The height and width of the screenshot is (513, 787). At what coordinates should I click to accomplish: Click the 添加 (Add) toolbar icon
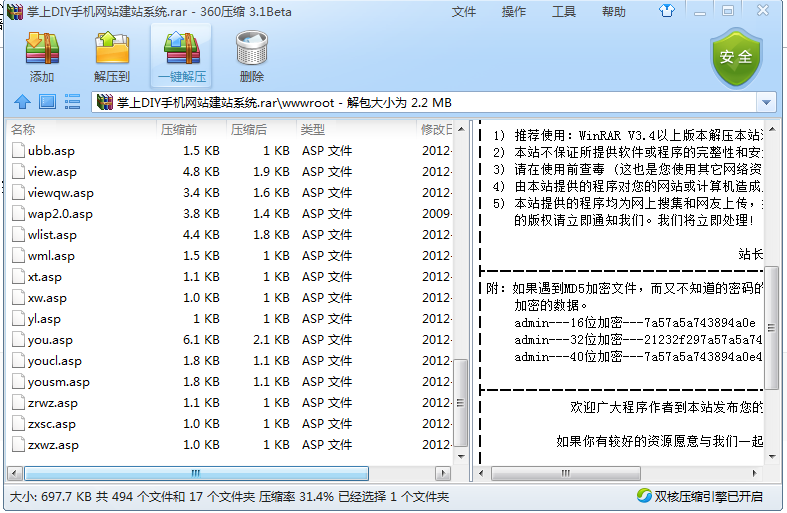click(x=42, y=48)
